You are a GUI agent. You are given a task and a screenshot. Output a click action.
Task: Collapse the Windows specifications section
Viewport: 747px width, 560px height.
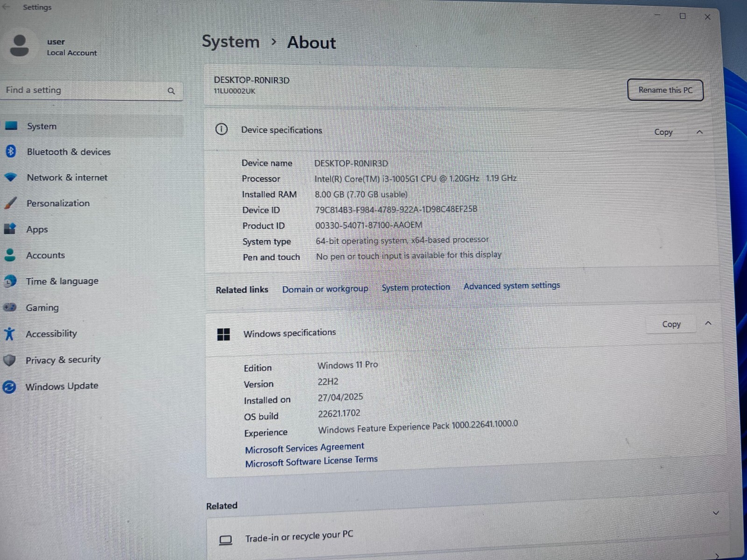pos(708,323)
